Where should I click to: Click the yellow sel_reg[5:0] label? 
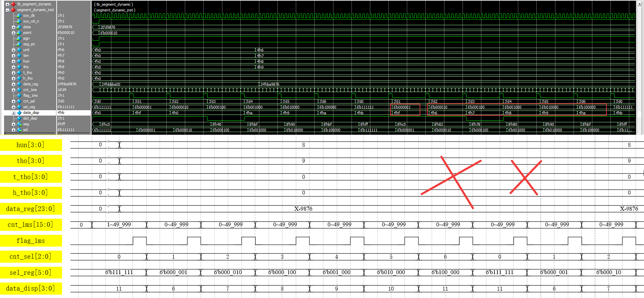pyautogui.click(x=31, y=272)
